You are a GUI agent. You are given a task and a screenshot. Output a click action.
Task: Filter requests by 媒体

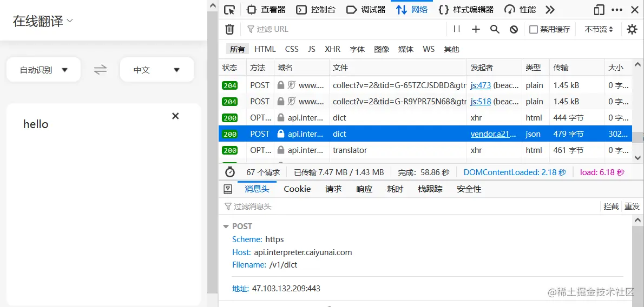tap(406, 49)
